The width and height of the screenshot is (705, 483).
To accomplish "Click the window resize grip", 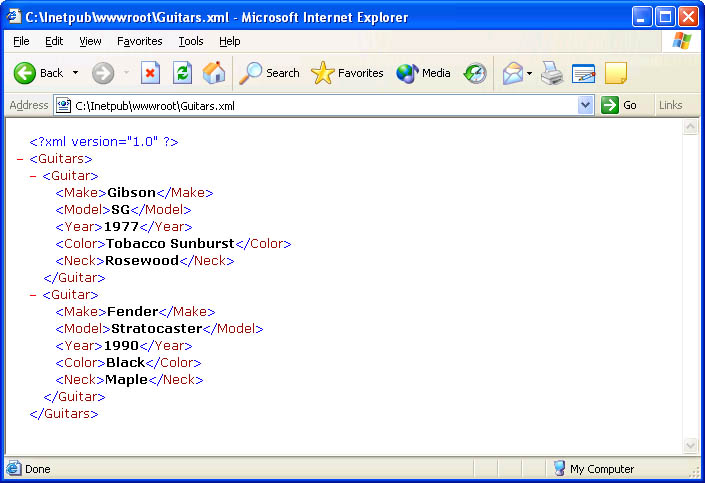I will [695, 471].
